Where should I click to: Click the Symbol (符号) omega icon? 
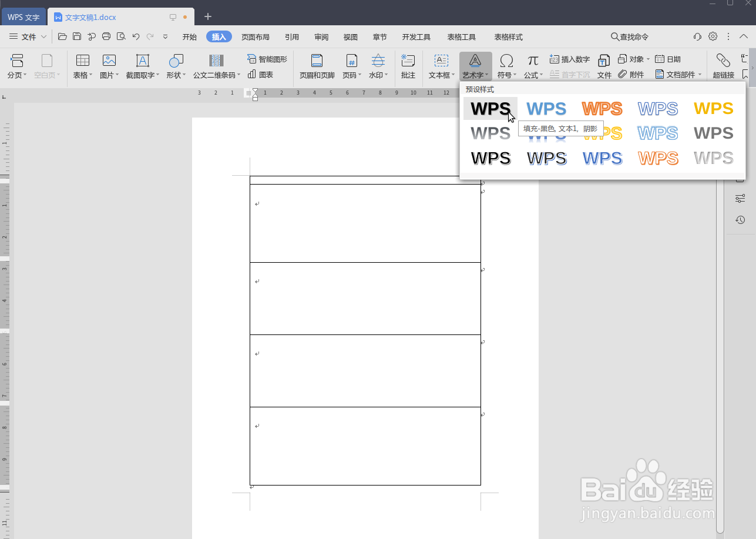point(506,61)
